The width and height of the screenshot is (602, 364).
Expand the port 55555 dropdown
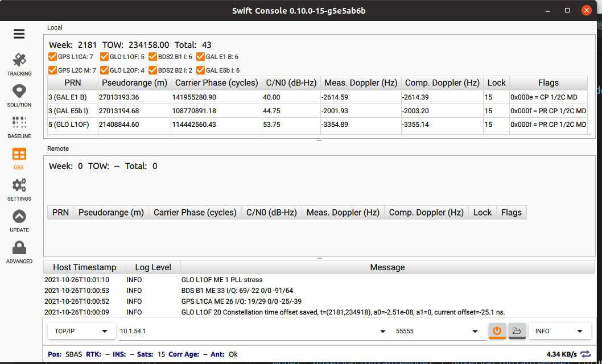click(475, 332)
